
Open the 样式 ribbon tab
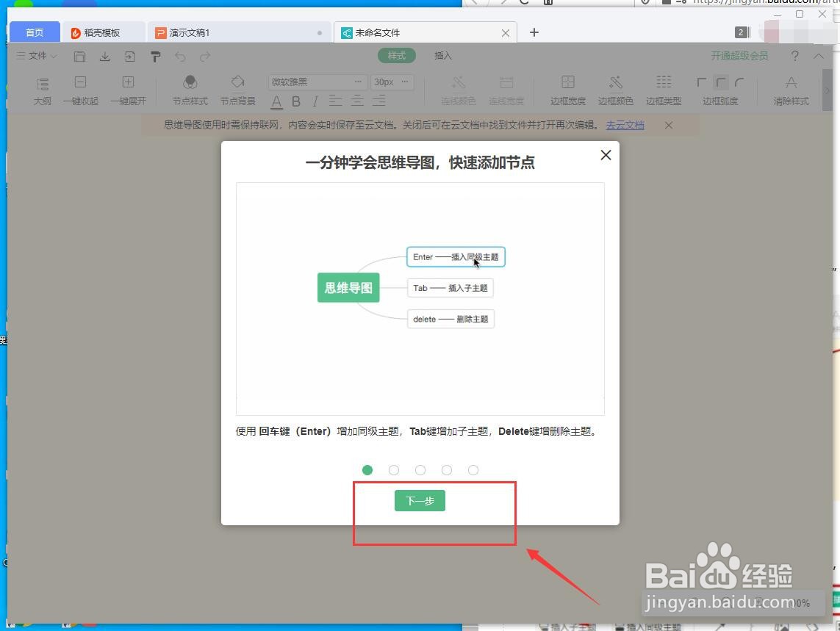[397, 56]
